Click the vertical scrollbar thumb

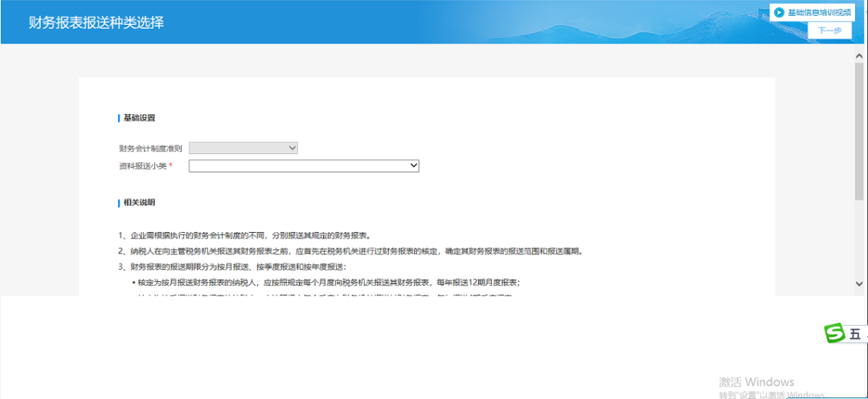tap(859, 131)
